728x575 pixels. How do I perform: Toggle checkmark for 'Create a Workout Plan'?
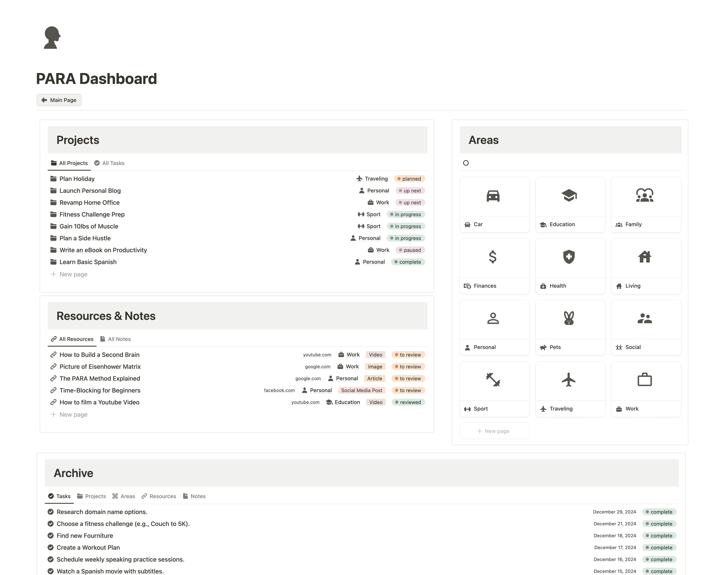(x=50, y=547)
